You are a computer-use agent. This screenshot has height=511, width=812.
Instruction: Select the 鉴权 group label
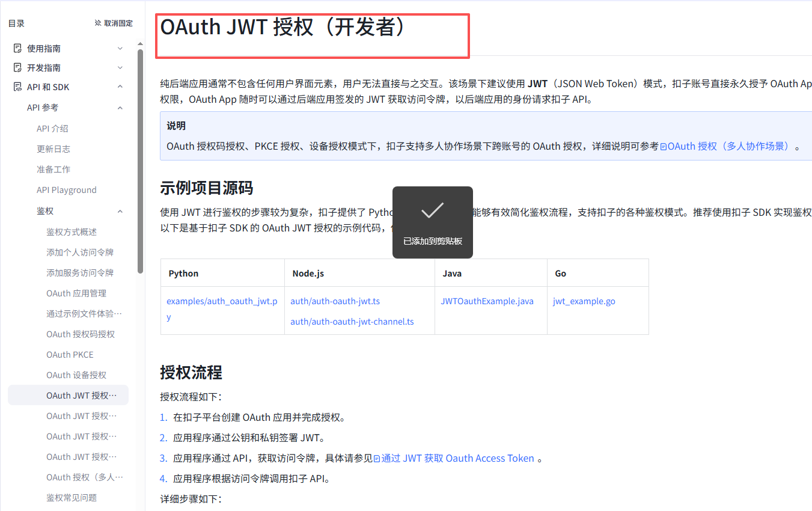point(45,211)
